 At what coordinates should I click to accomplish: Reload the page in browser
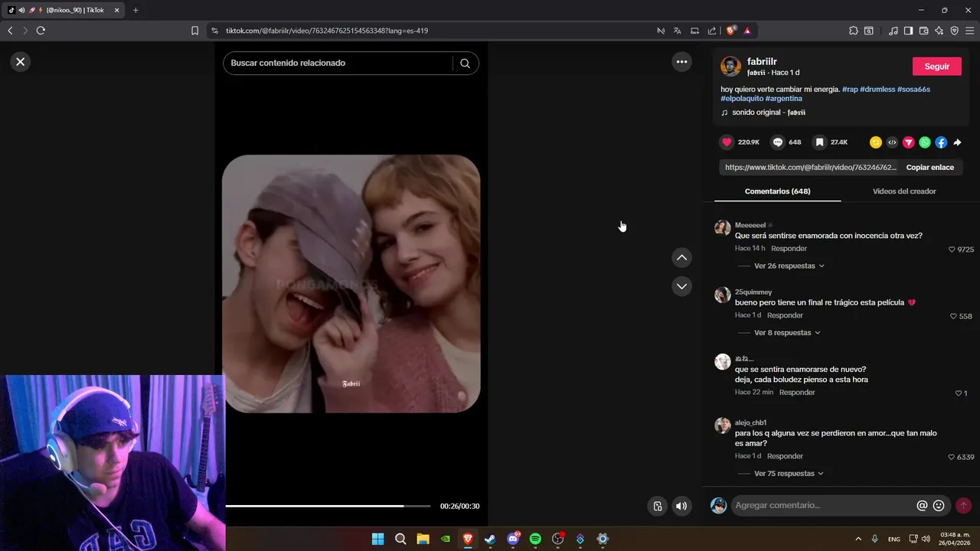41,31
